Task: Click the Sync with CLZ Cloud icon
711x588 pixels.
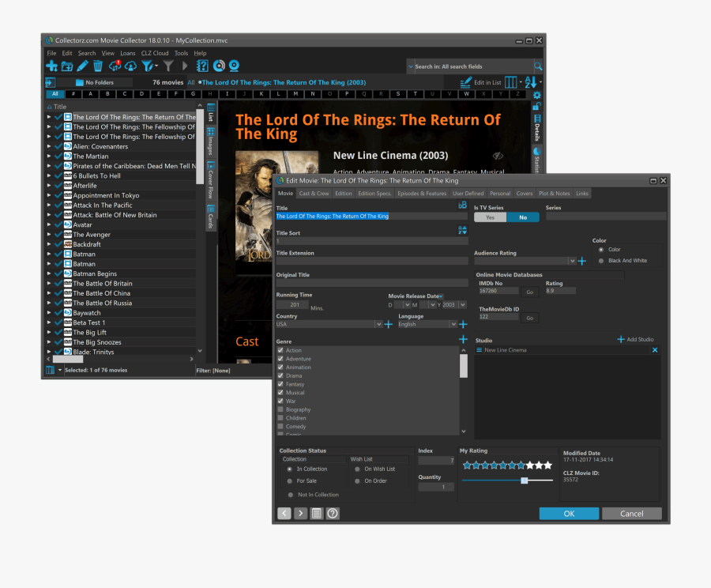Action: point(115,66)
